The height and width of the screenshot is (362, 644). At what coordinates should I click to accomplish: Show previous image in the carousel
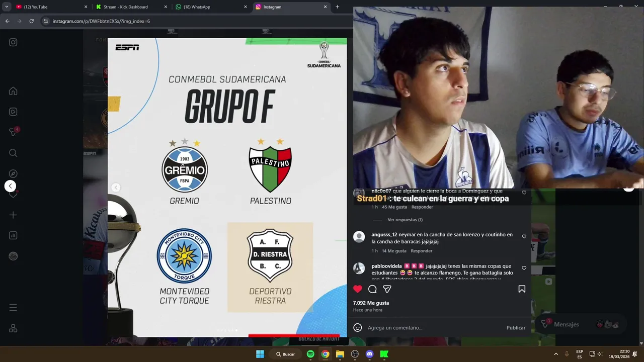[116, 188]
